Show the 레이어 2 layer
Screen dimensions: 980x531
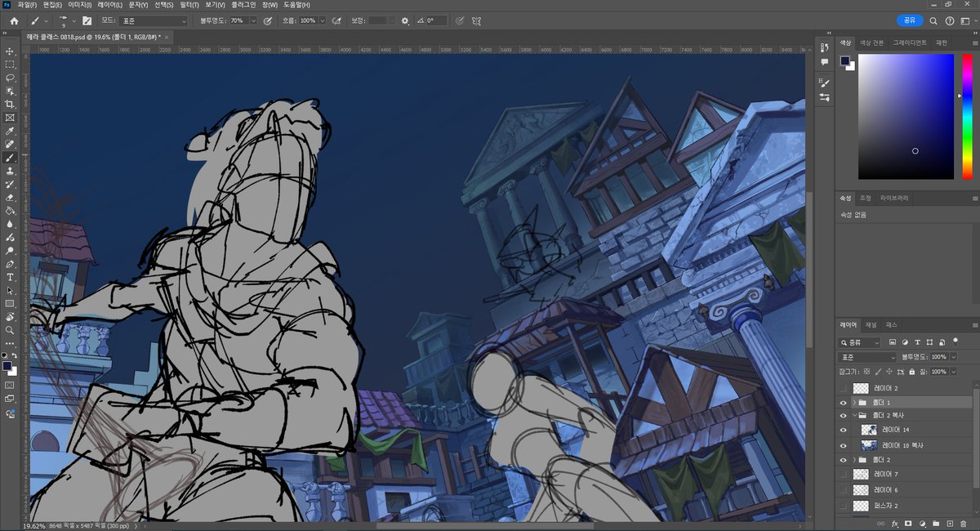(x=844, y=389)
